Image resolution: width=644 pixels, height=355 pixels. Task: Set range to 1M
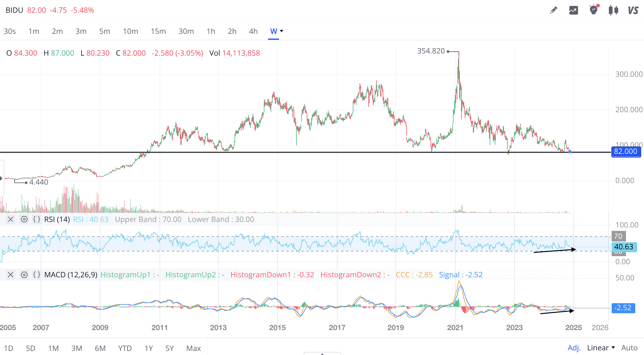53,348
